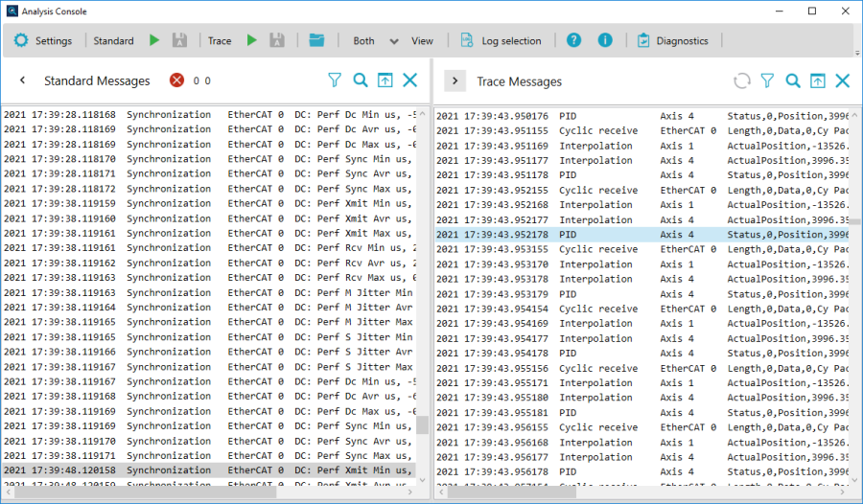Expand the Trace Messages panel chevron
The width and height of the screenshot is (863, 504).
click(x=456, y=81)
